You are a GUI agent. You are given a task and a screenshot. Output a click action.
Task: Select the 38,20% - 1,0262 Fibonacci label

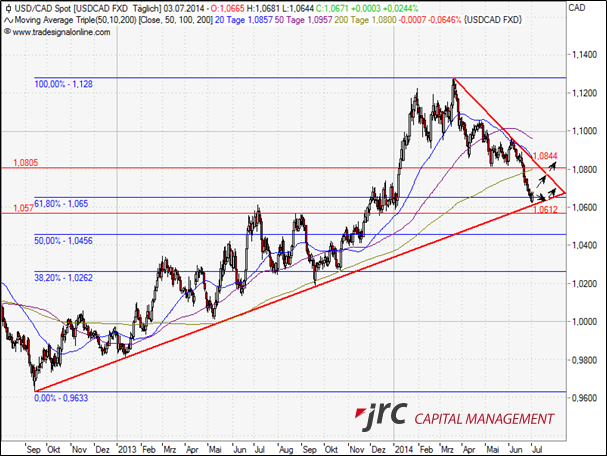point(64,279)
